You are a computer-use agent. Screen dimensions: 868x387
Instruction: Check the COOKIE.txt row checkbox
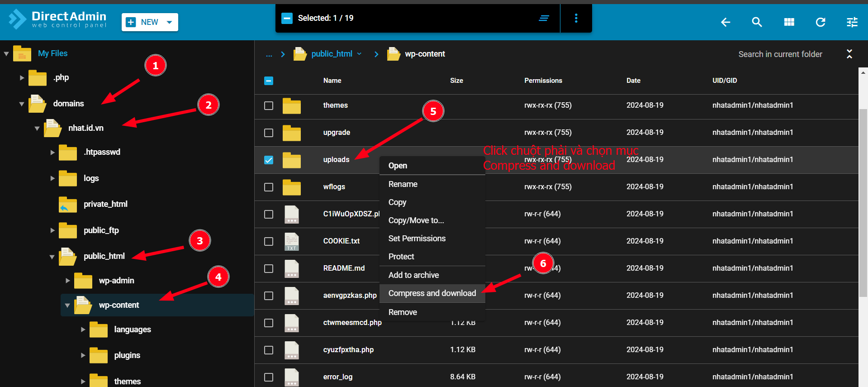(269, 241)
